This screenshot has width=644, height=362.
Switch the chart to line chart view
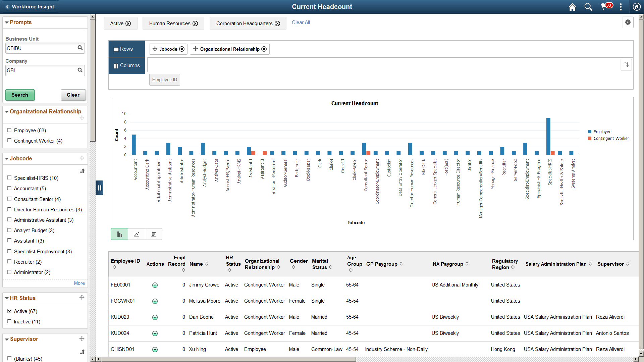click(x=136, y=234)
